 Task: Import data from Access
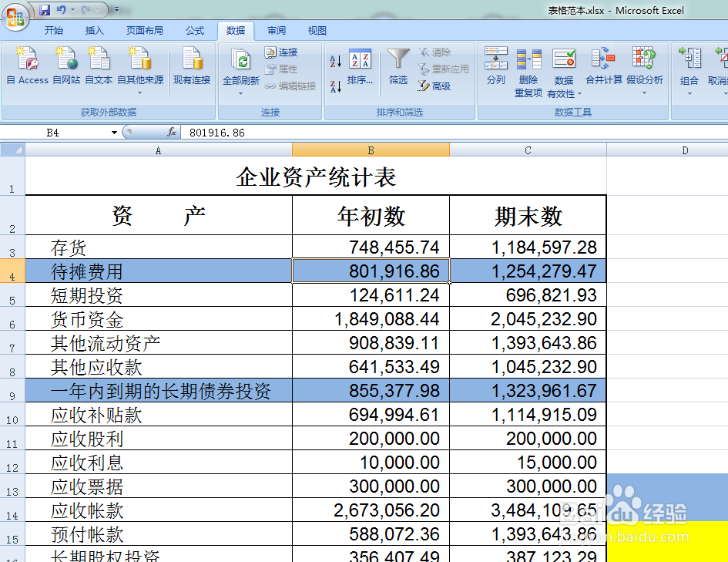[28, 66]
